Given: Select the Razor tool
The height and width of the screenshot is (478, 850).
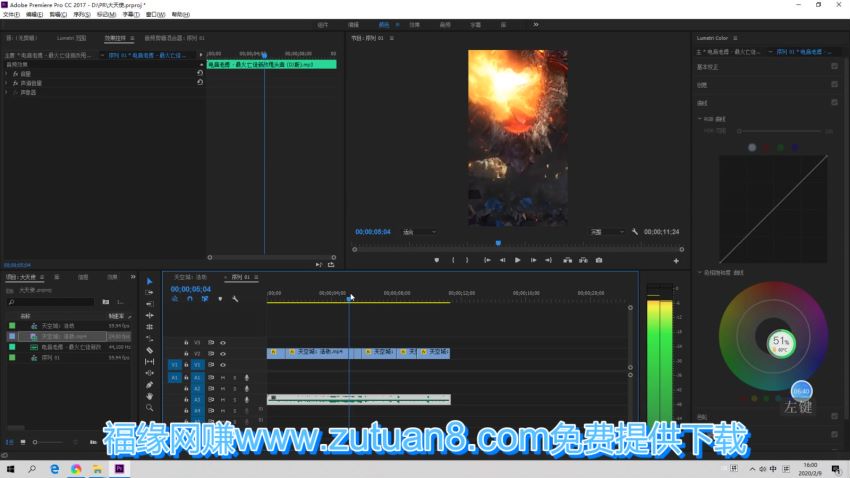Looking at the screenshot, I should [x=150, y=350].
